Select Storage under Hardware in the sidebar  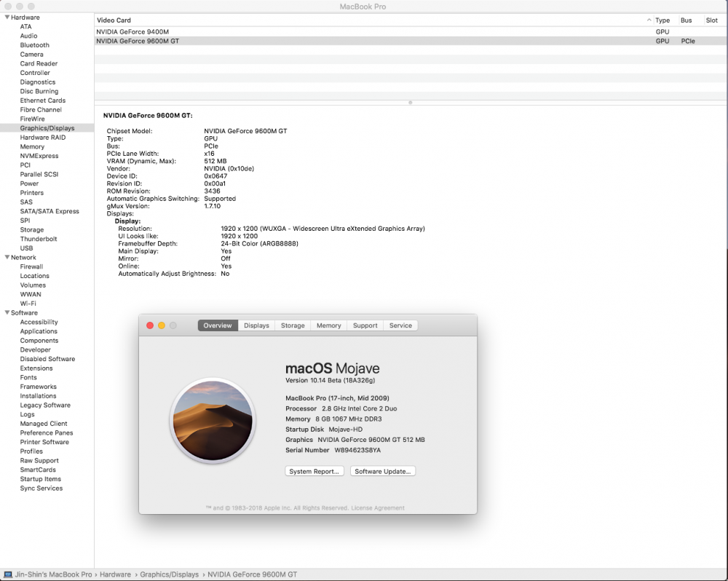tap(32, 229)
